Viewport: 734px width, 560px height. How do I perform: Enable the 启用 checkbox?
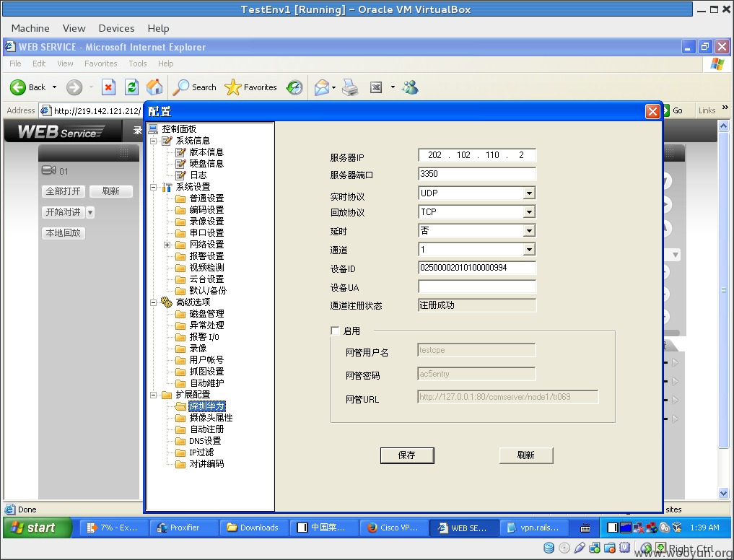(x=335, y=331)
